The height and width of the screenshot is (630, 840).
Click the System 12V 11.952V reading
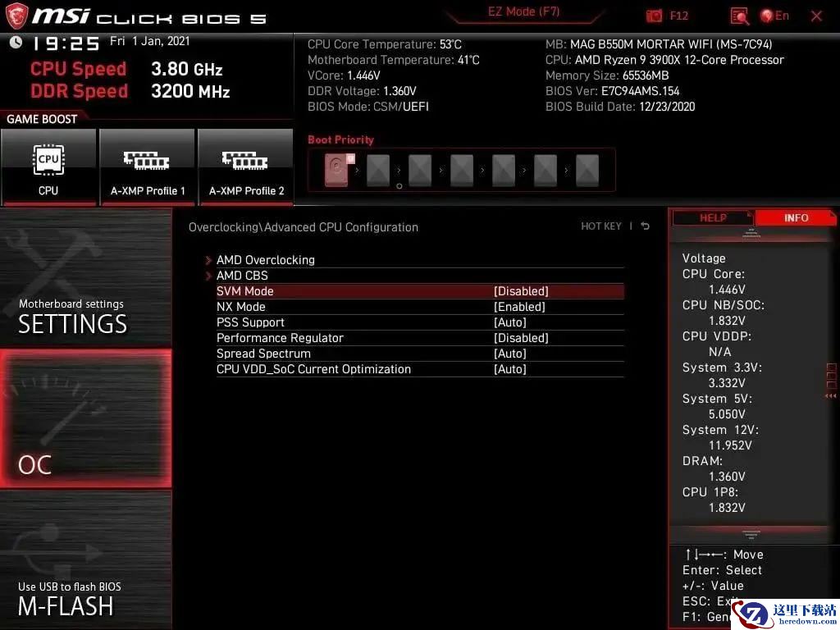pos(729,445)
